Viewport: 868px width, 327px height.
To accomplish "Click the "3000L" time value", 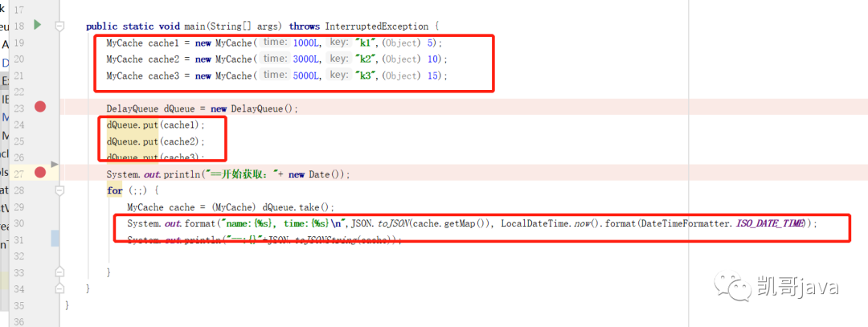I will point(305,59).
